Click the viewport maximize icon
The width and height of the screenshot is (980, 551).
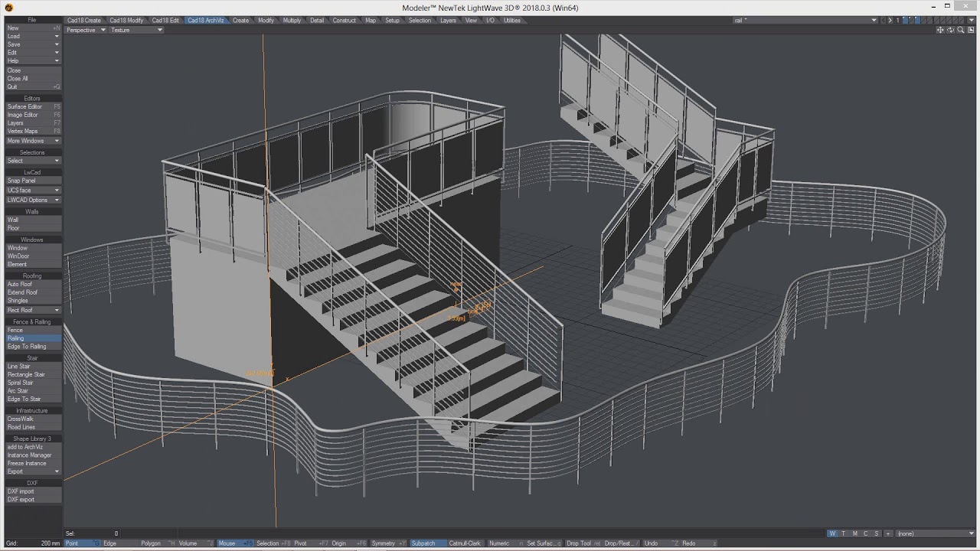(971, 30)
